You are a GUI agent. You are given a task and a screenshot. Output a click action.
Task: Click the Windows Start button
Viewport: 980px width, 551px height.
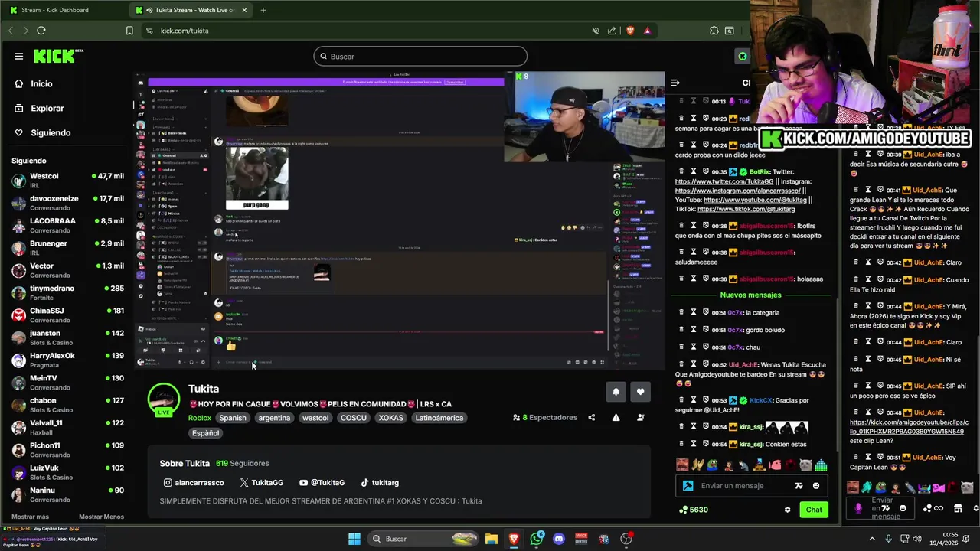[354, 539]
